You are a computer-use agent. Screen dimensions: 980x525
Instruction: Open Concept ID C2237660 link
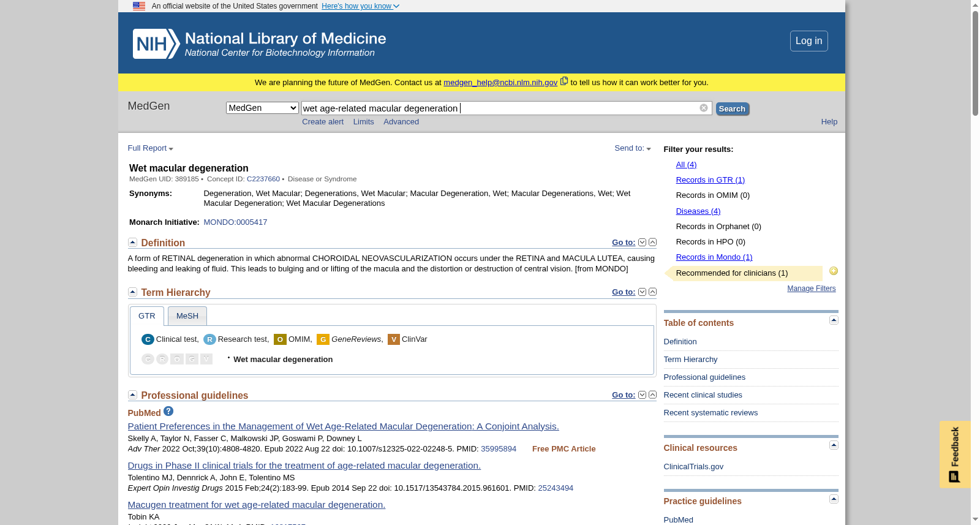pos(263,179)
